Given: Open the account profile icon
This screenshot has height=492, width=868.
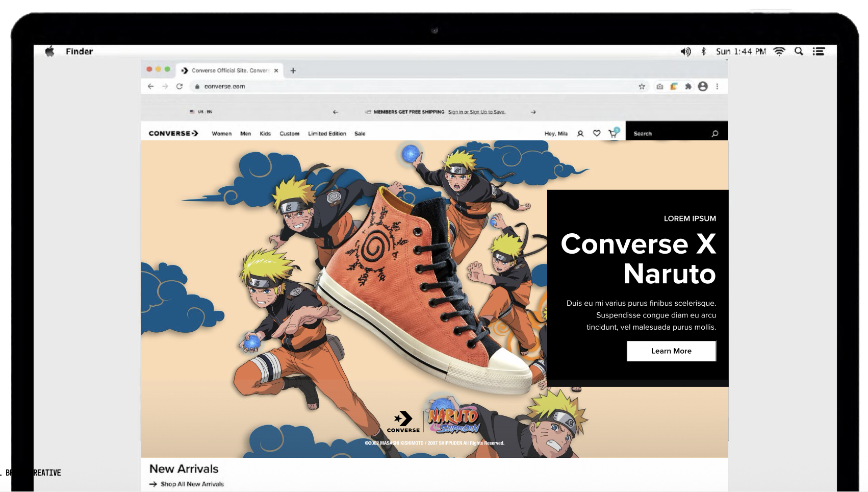Looking at the screenshot, I should coord(580,134).
